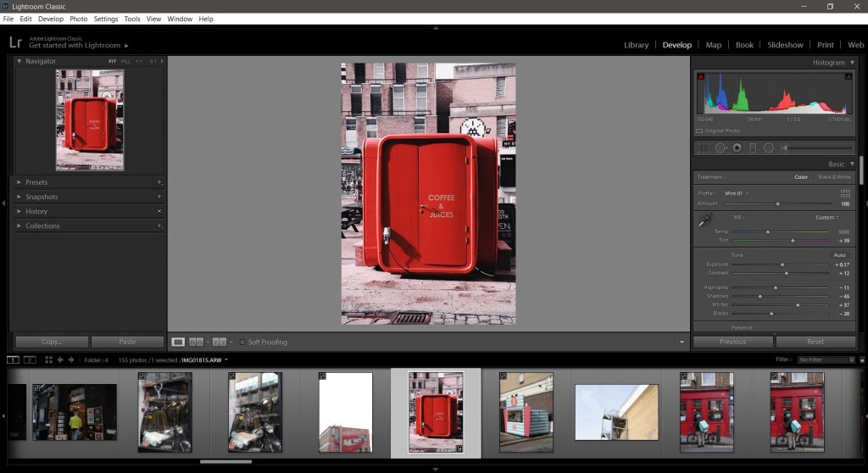Open the Profile Browser grid icon

[845, 193]
